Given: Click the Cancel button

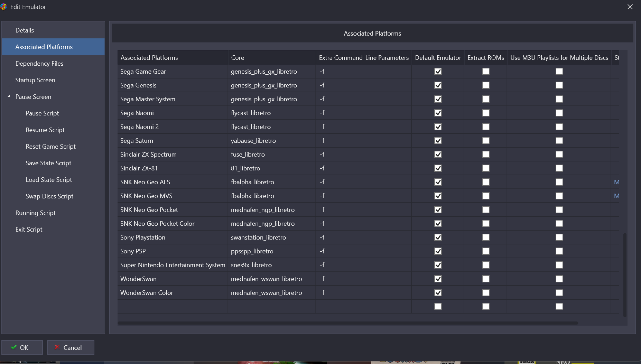Looking at the screenshot, I should pyautogui.click(x=71, y=347).
